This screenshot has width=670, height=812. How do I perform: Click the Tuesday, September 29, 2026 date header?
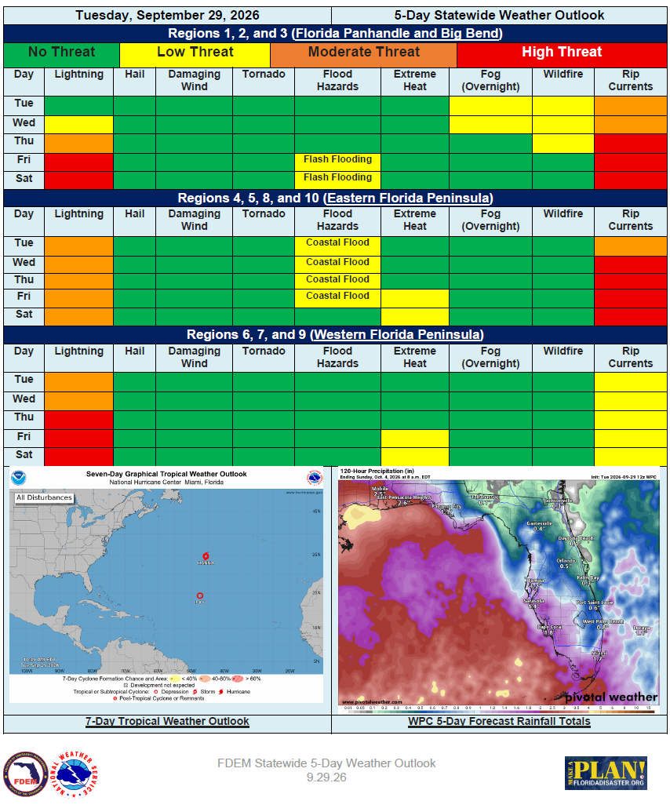point(167,16)
